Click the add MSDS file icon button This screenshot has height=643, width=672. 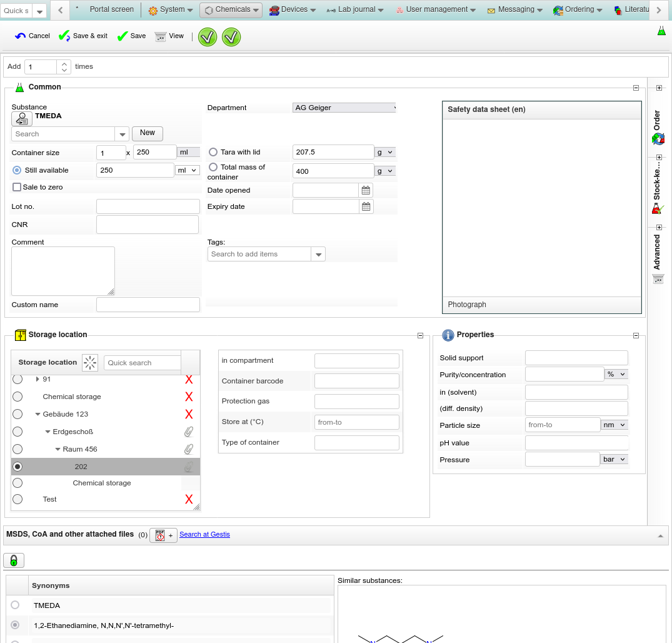pos(163,535)
